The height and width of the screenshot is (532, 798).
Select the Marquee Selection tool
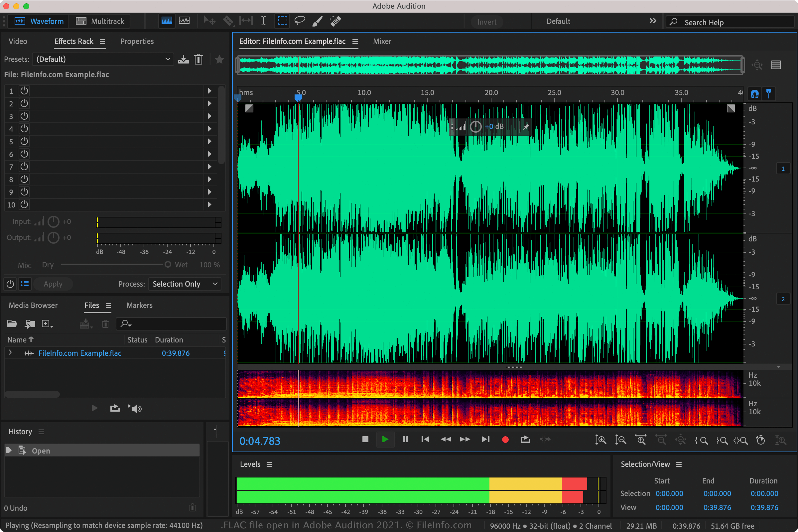click(x=282, y=21)
